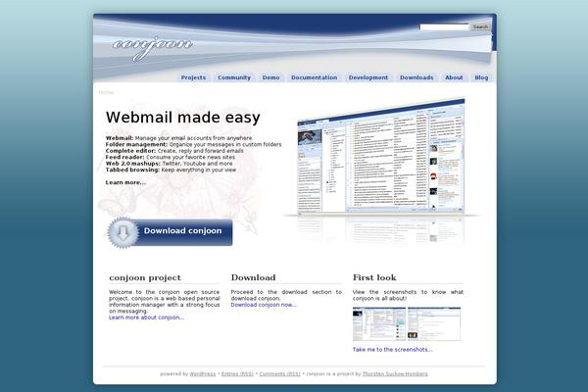588x392 pixels.
Task: Click the First look heading
Action: point(374,277)
